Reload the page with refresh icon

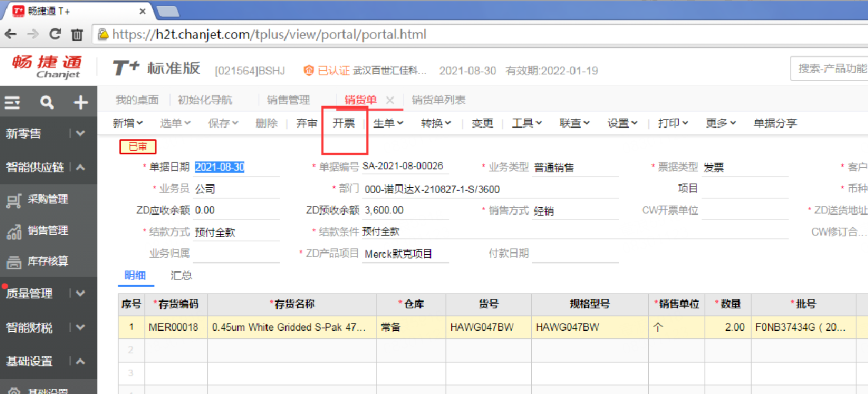point(55,34)
